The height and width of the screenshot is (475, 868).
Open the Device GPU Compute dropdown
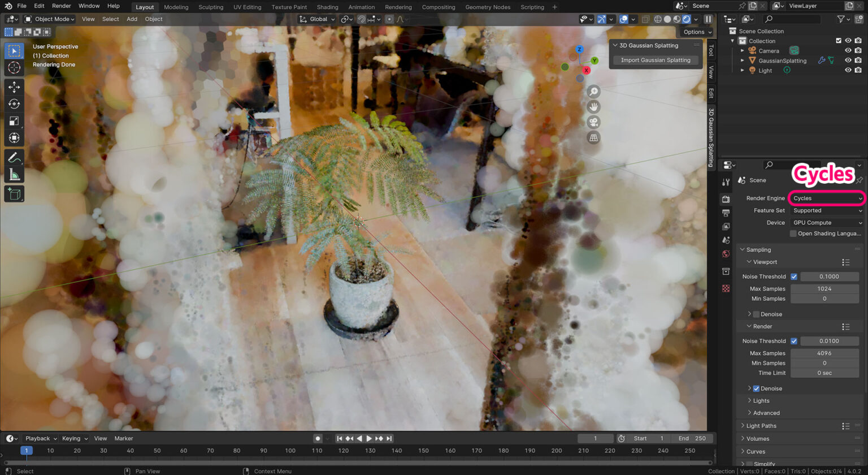point(827,223)
